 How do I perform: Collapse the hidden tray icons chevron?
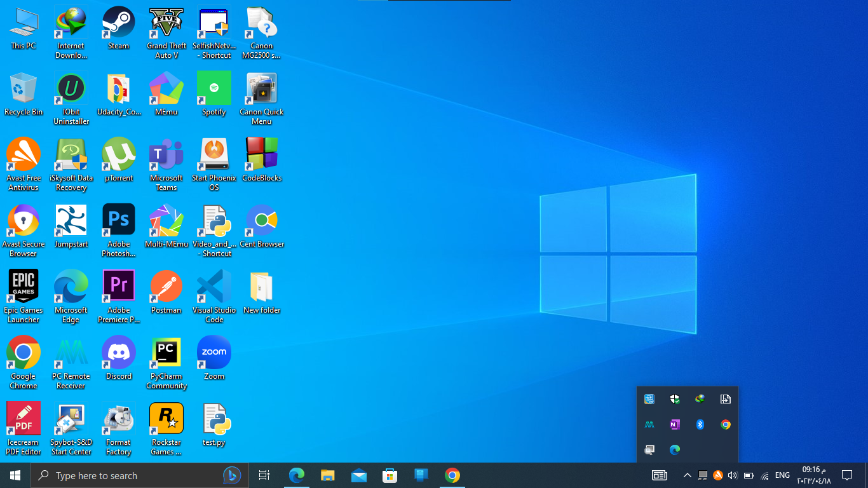pyautogui.click(x=687, y=475)
